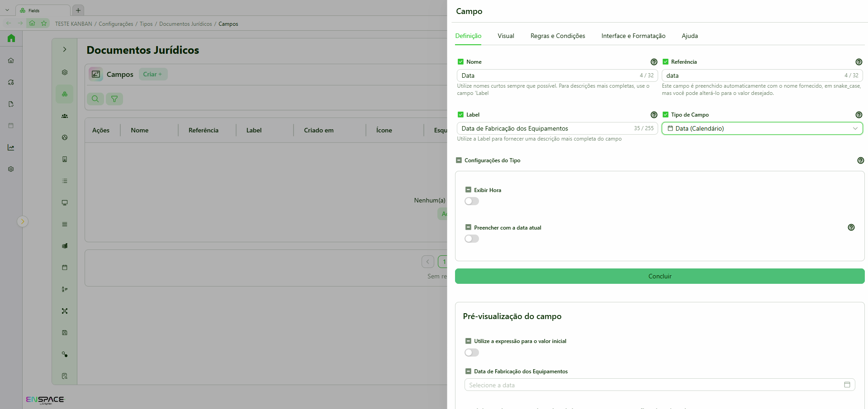
Task: Select the connected dots icon in sidebar
Action: pyautogui.click(x=65, y=354)
